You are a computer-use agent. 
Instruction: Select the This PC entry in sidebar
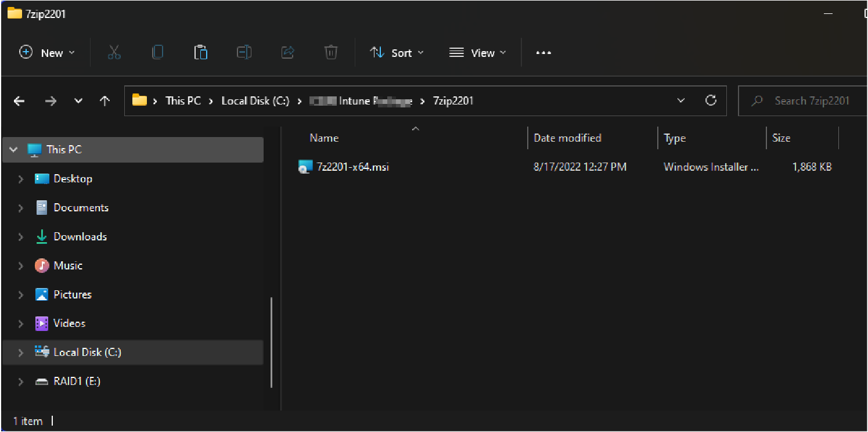coord(63,149)
